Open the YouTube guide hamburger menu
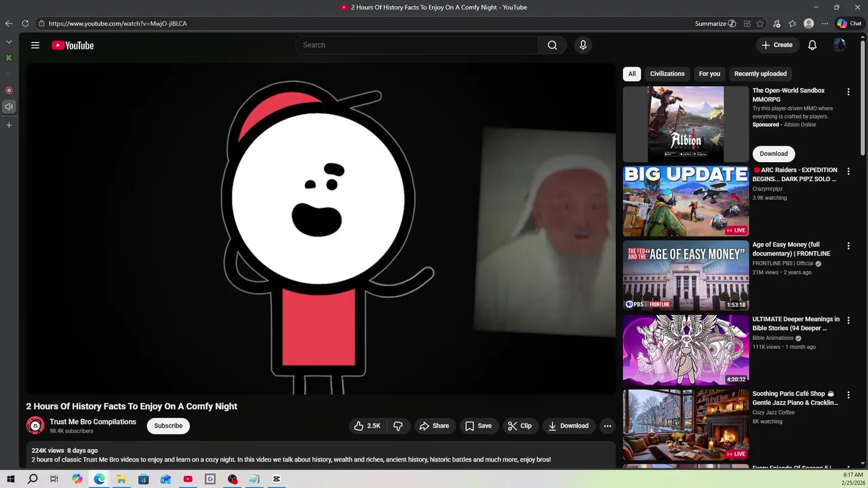The width and height of the screenshot is (868, 488). click(x=35, y=45)
